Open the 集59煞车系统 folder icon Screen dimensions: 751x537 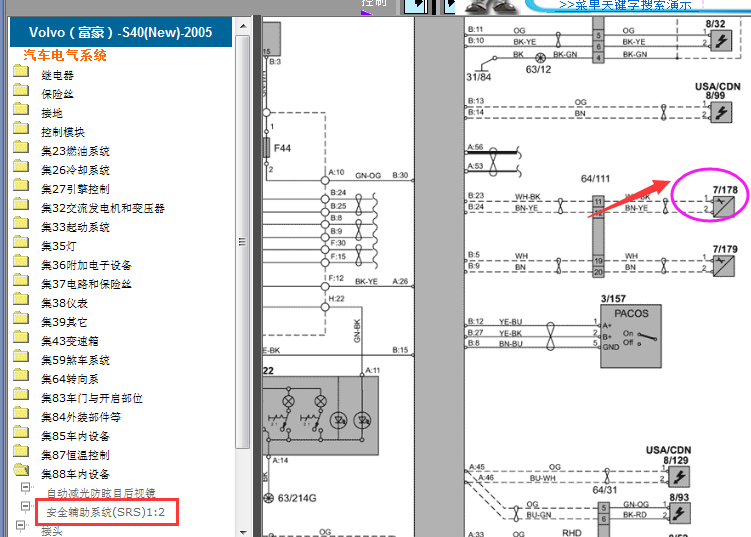point(21,357)
